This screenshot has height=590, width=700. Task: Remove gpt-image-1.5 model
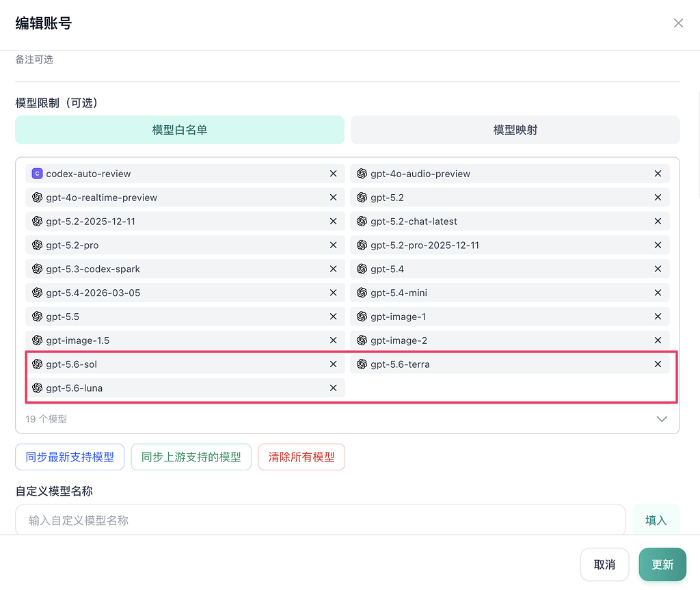(333, 340)
